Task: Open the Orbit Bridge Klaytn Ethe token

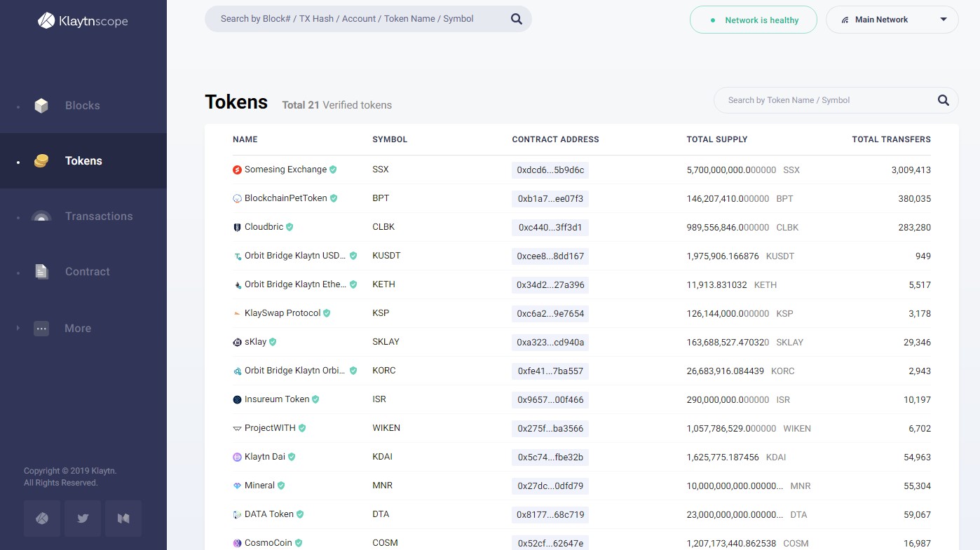Action: pos(295,284)
